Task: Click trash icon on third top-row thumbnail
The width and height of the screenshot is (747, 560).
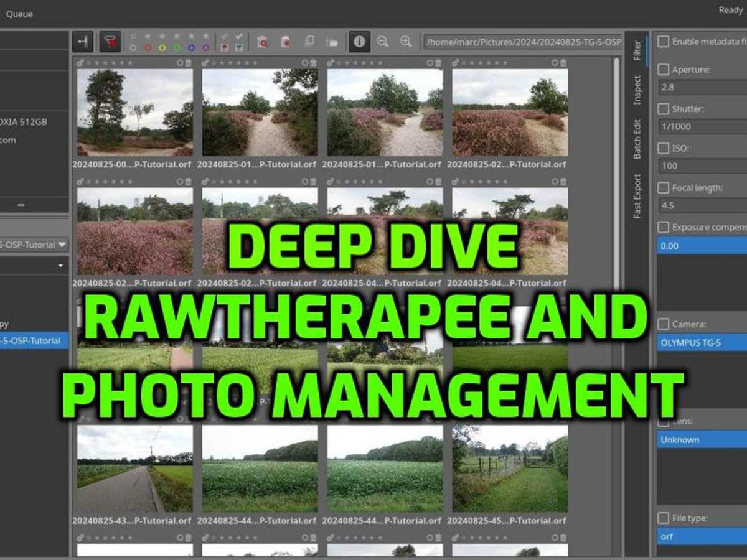Action: tap(438, 62)
